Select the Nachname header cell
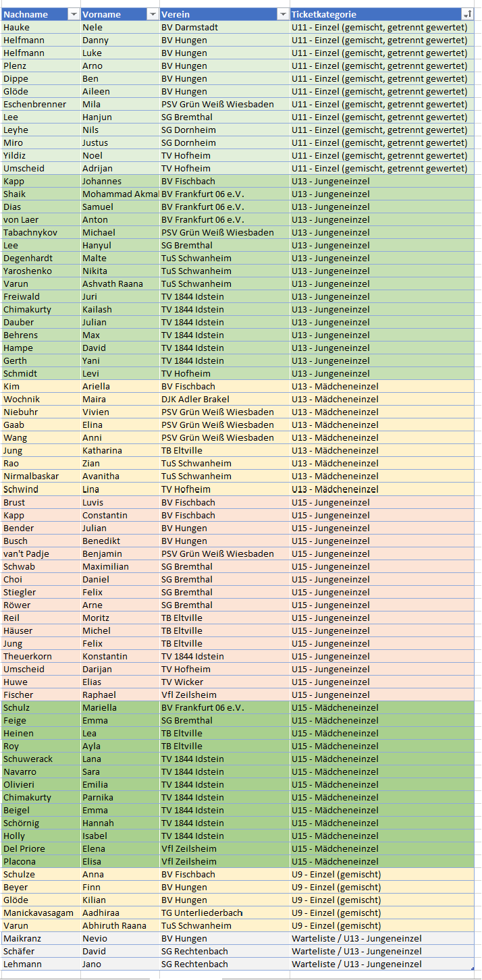The image size is (482, 980). (x=41, y=14)
